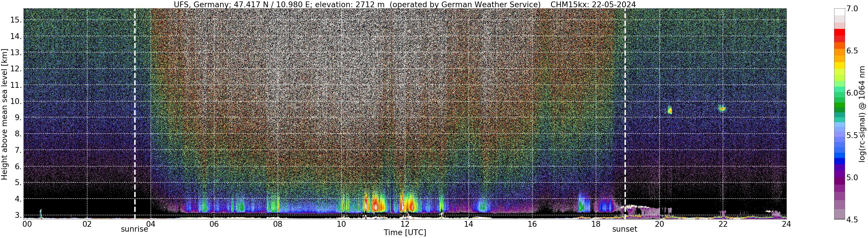Click the cloud echo near 22 UTC at 9.5 km
This screenshot has width=868, height=238.
pos(722,108)
